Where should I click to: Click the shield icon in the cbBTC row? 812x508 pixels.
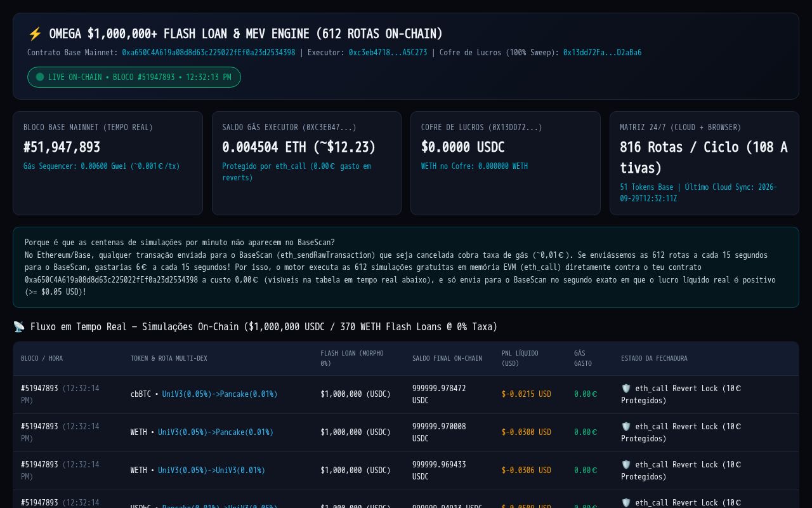pos(626,388)
